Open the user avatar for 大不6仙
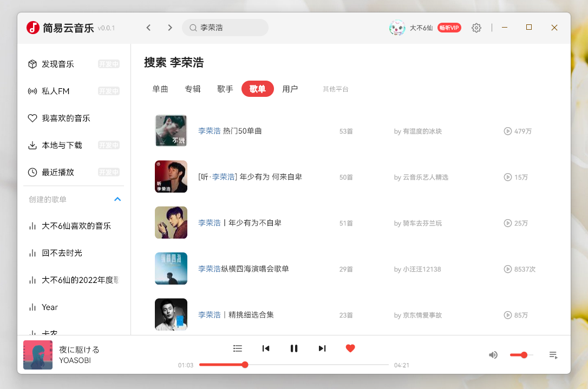 tap(397, 28)
